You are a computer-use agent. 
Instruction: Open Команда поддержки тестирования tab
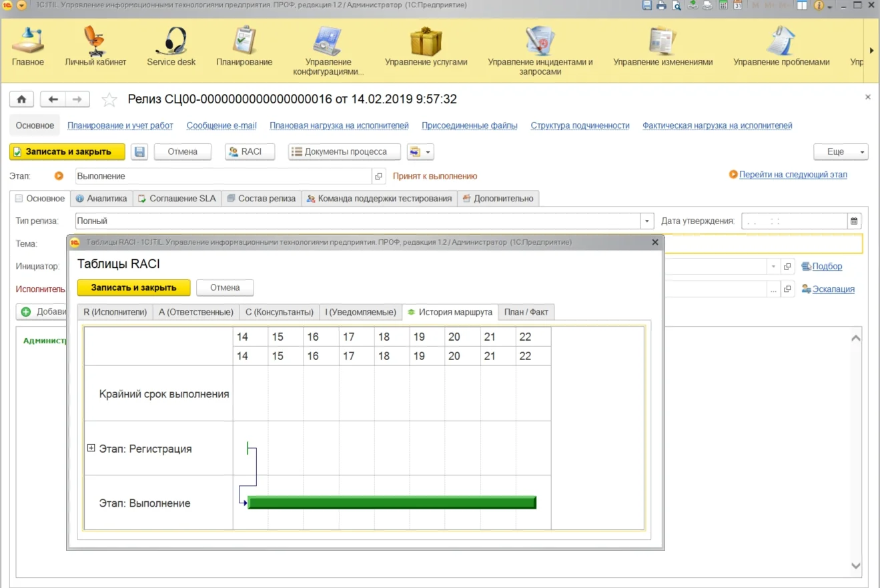pyautogui.click(x=380, y=199)
